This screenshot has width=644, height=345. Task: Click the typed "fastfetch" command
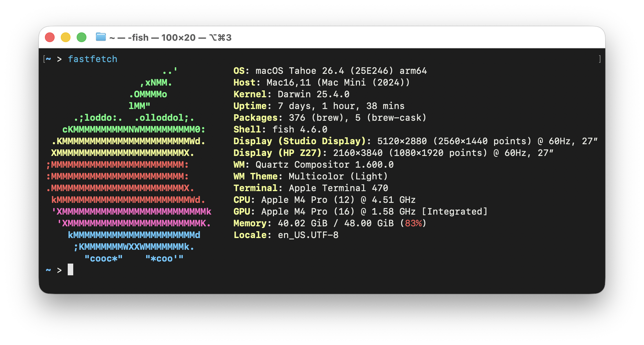[93, 59]
